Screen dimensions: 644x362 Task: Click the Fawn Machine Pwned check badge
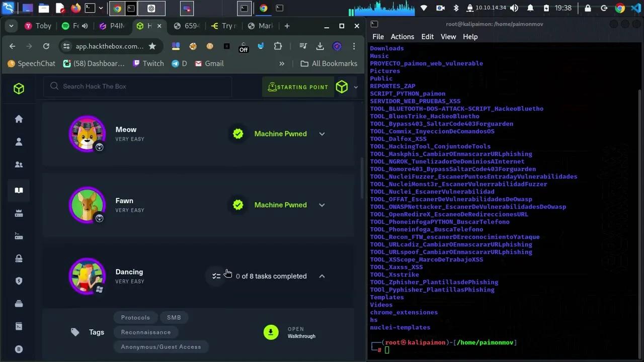pyautogui.click(x=238, y=205)
